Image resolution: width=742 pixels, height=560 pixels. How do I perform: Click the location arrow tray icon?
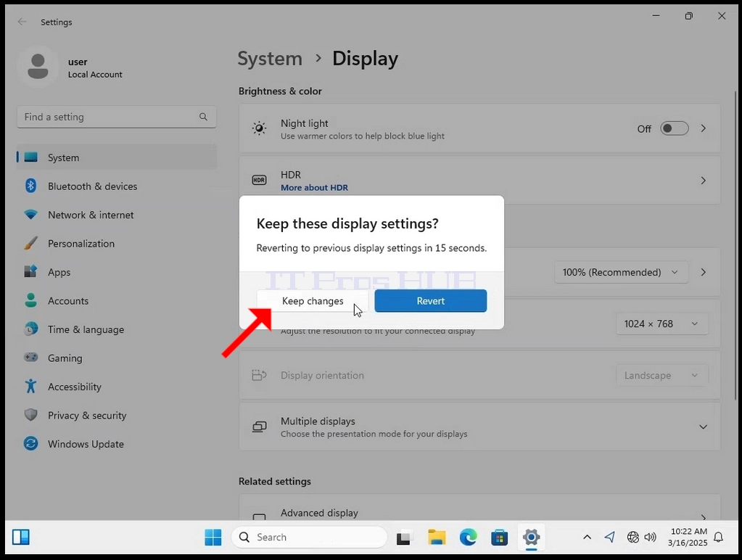[609, 537]
